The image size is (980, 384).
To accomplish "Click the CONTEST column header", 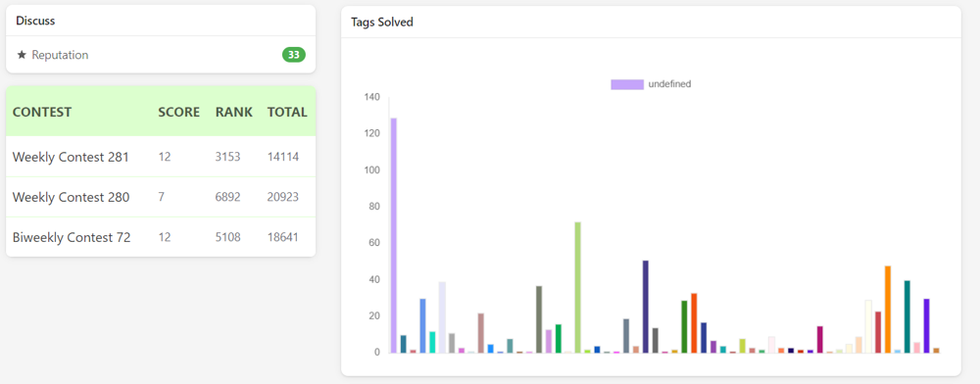I will pos(42,113).
